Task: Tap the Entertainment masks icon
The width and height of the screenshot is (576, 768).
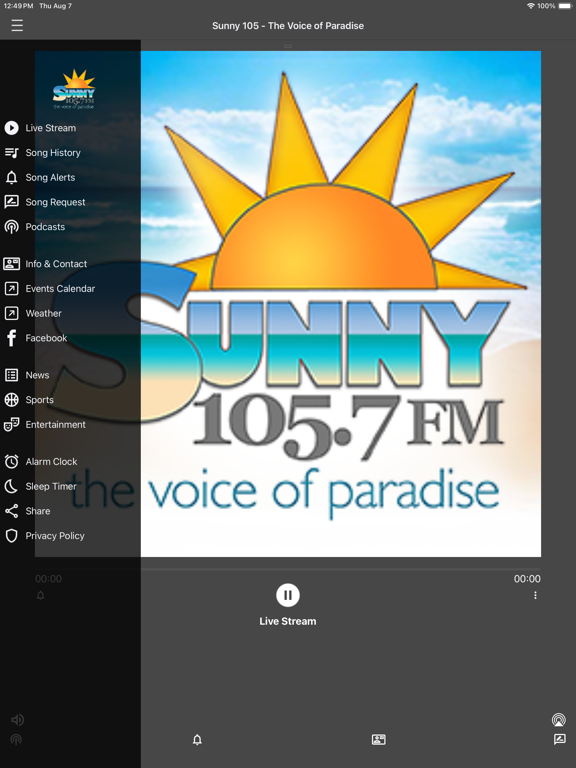Action: tap(11, 425)
